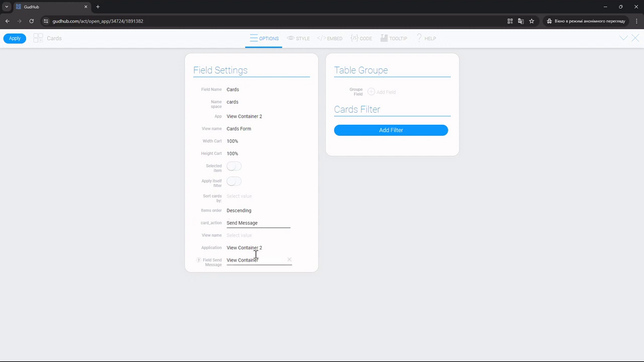Viewport: 644px width, 362px height.
Task: Toggle the Selected item switch
Action: pyautogui.click(x=234, y=166)
